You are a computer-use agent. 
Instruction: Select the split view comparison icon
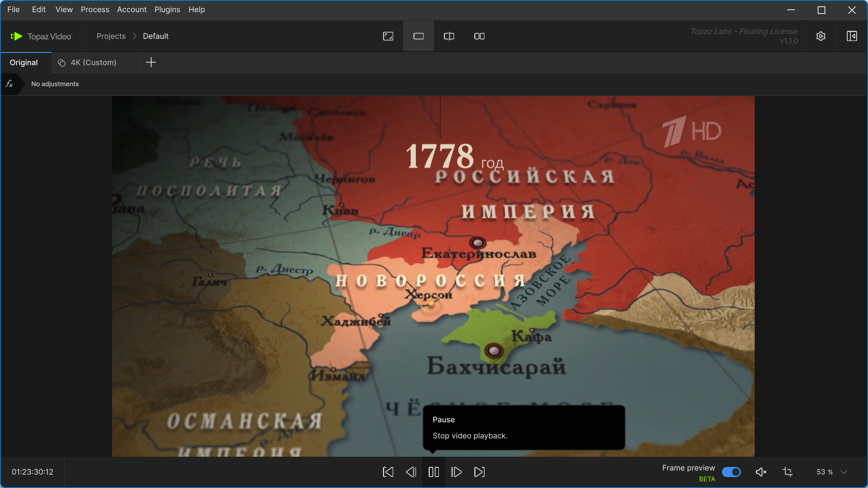tap(449, 36)
